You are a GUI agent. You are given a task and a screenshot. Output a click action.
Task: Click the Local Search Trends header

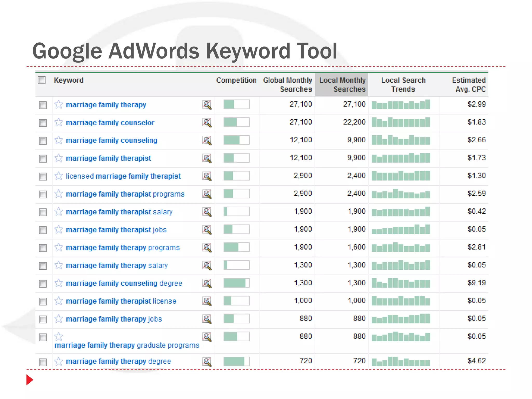[403, 85]
